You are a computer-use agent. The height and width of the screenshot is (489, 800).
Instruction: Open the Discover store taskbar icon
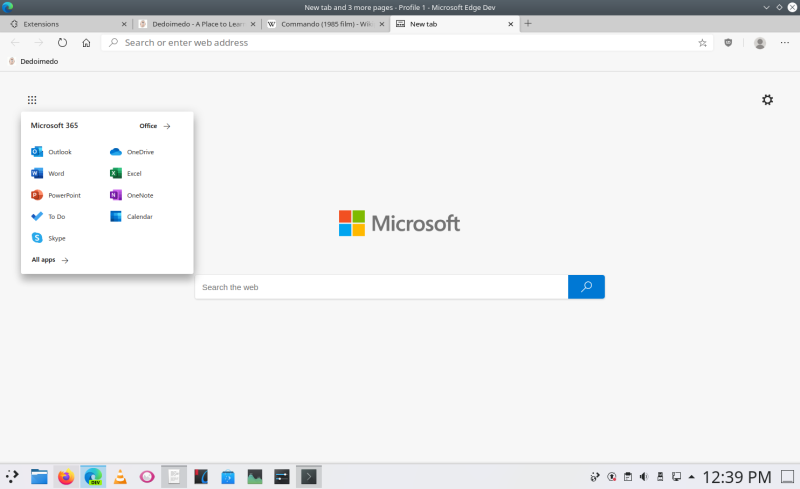click(x=228, y=477)
